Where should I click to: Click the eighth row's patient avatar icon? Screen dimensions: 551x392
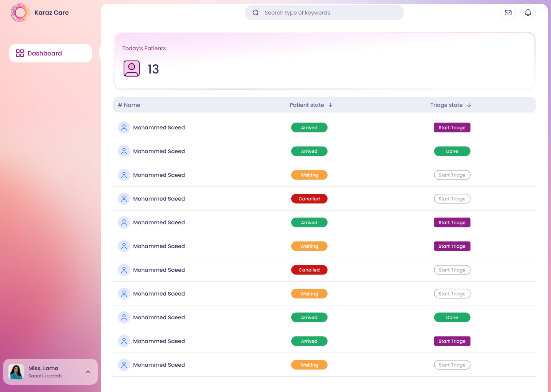tap(124, 294)
